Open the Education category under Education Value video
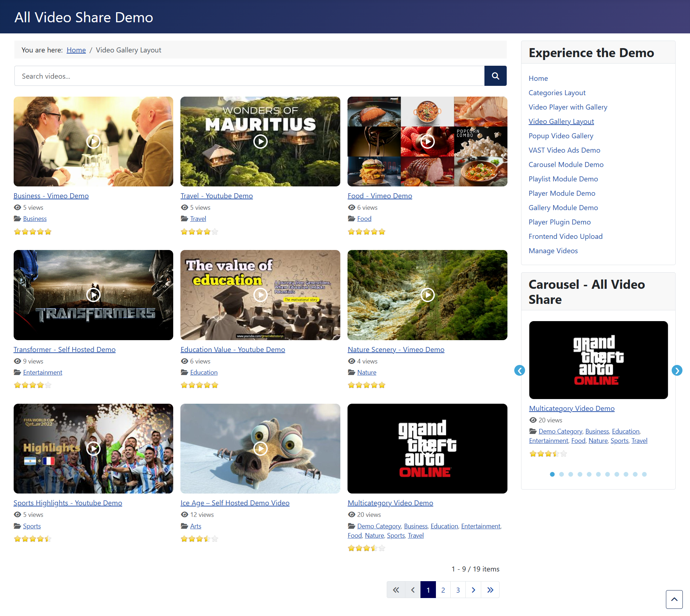The height and width of the screenshot is (616, 690). coord(204,372)
